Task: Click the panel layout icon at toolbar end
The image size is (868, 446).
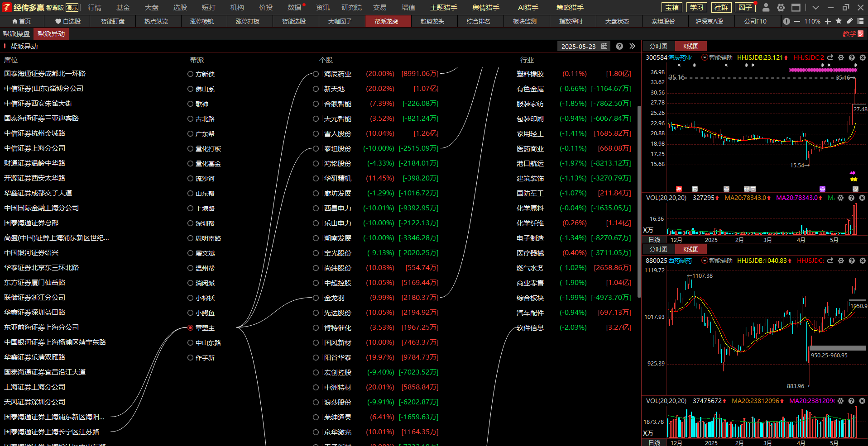Action: (861, 21)
